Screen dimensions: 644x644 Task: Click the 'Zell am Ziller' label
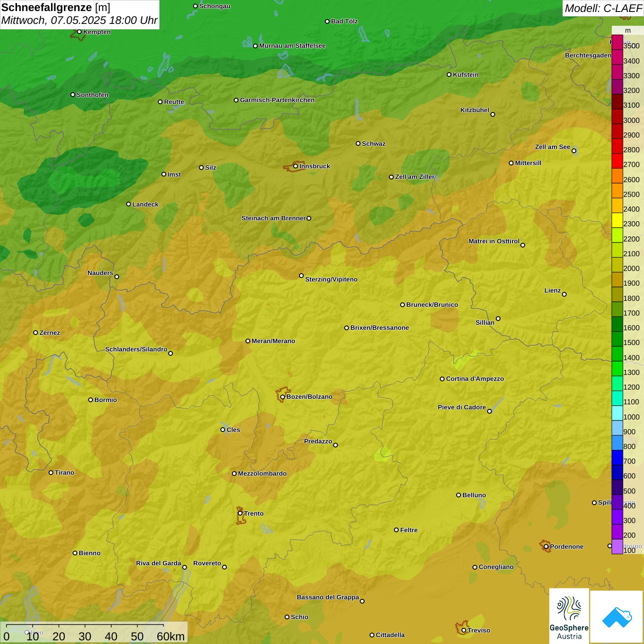415,177
